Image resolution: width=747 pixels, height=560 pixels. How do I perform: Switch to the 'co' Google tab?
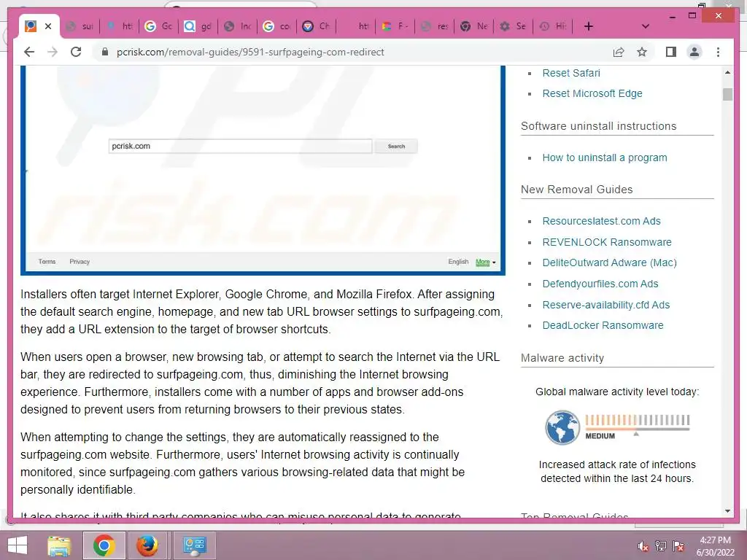(277, 26)
